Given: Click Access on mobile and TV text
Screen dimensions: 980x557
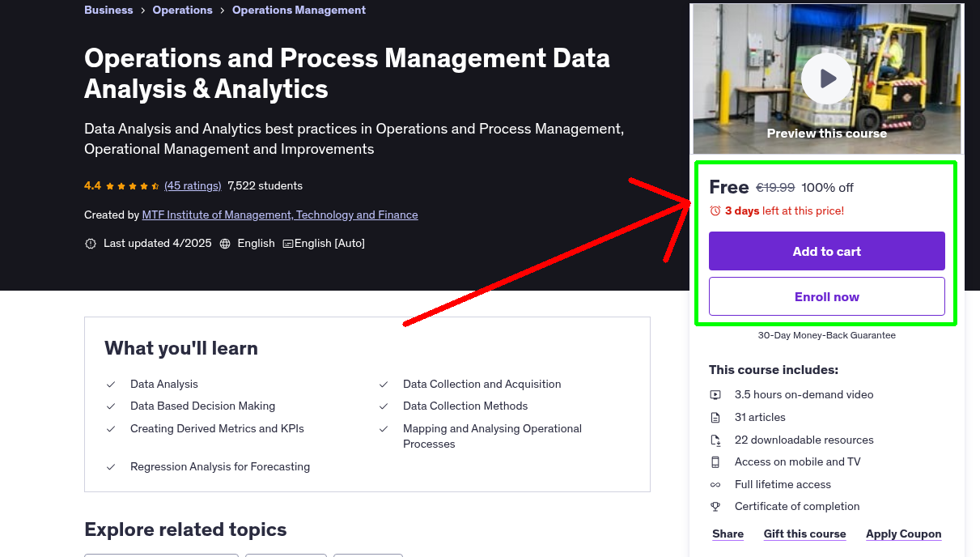Looking at the screenshot, I should (798, 461).
